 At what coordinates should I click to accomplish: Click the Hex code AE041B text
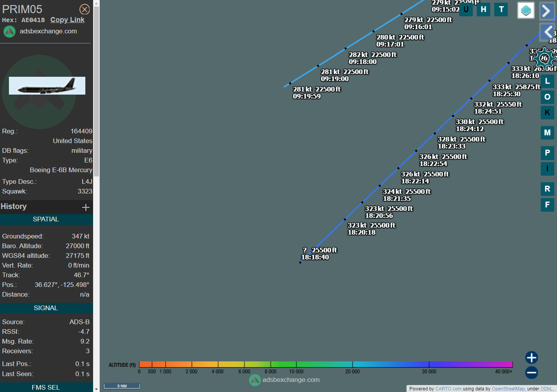33,20
